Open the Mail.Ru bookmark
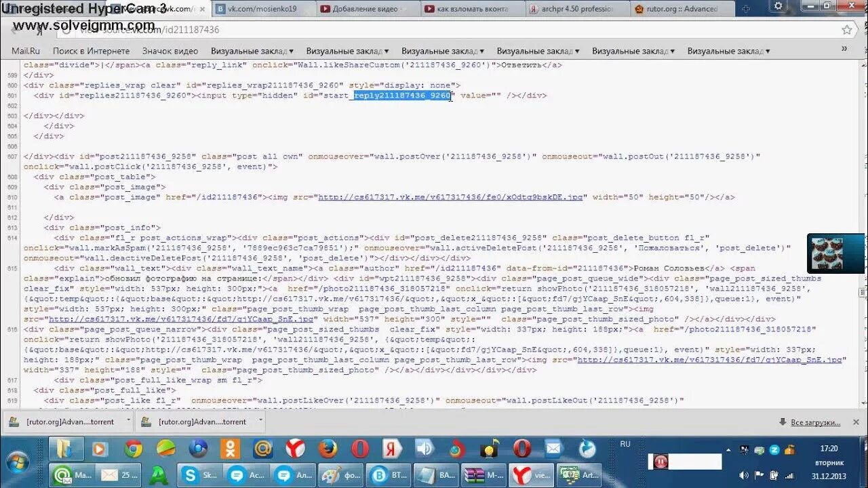 pos(26,51)
